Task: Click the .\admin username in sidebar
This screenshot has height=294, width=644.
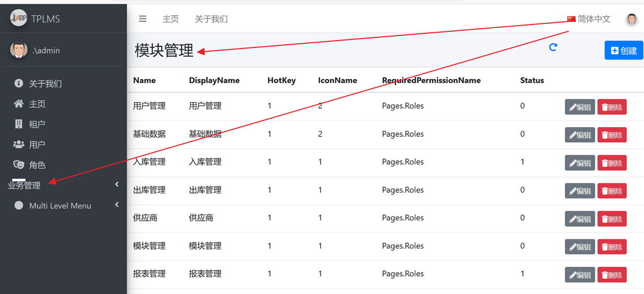Action: point(46,51)
